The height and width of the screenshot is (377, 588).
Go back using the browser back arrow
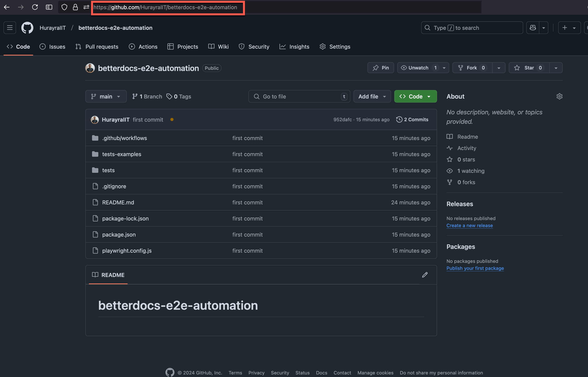[x=7, y=7]
